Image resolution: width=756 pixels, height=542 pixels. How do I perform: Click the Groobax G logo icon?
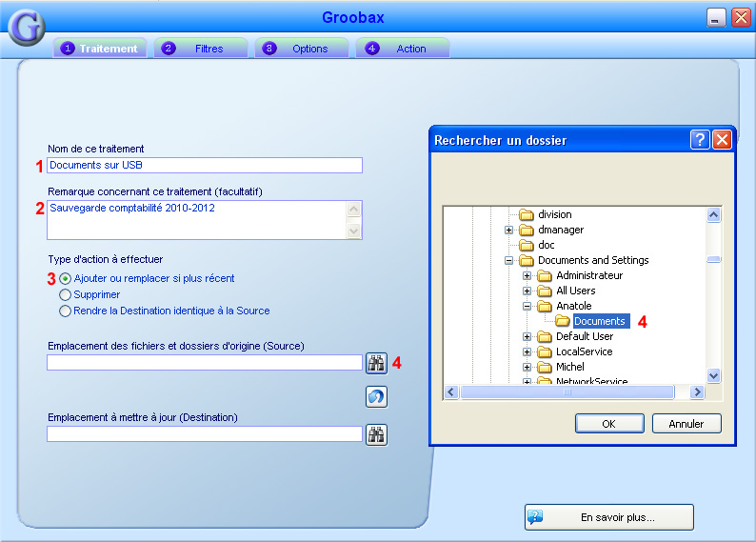pyautogui.click(x=27, y=28)
